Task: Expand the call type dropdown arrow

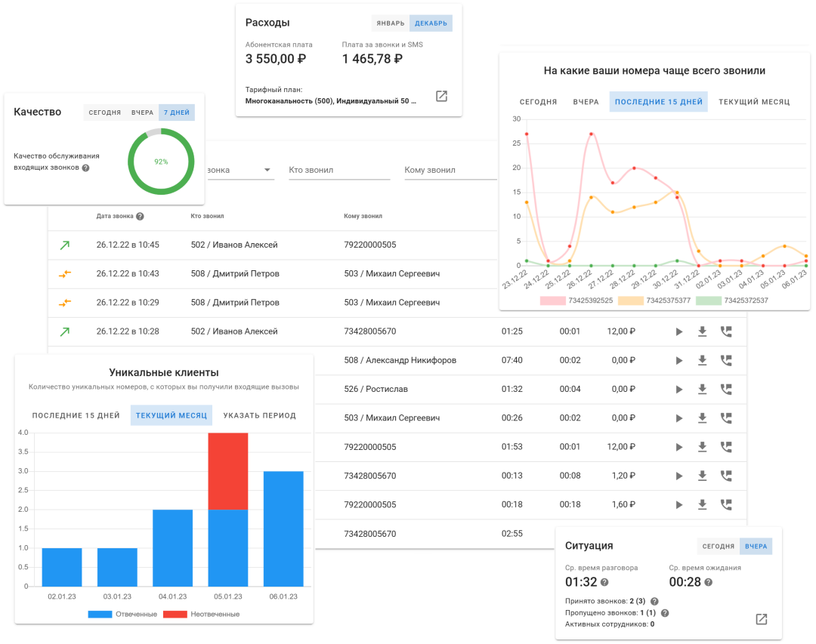Action: [267, 170]
